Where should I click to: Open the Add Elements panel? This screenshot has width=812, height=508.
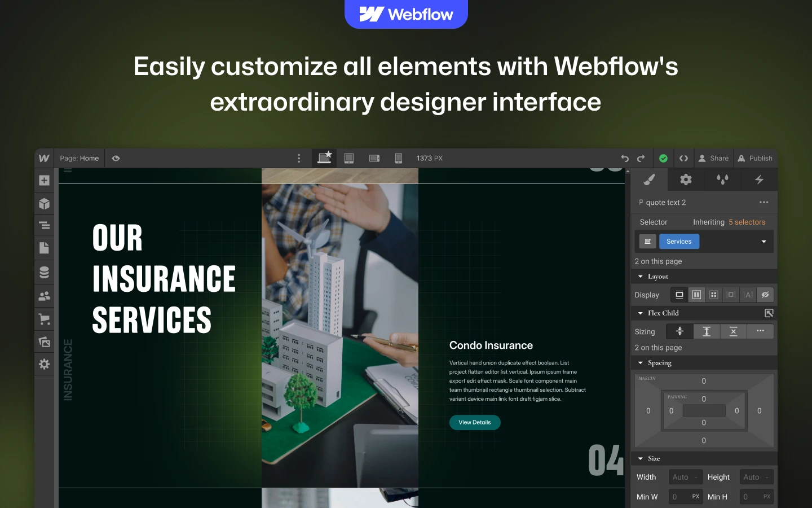(44, 181)
